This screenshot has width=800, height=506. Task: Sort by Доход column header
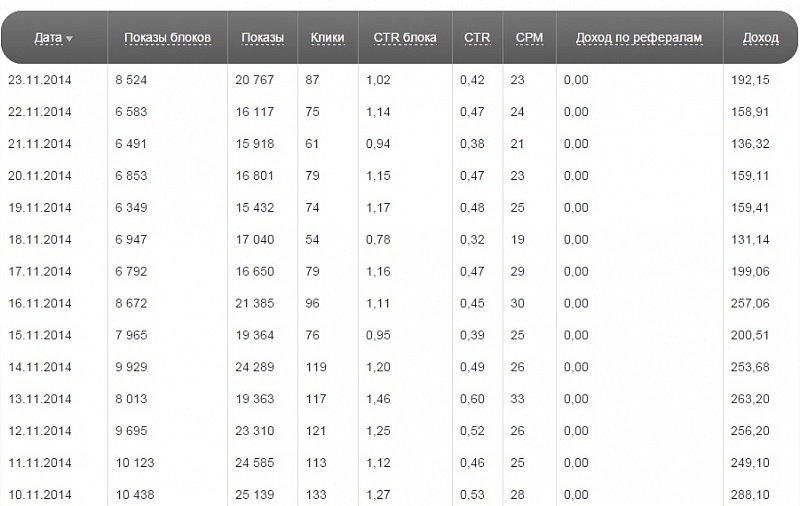[761, 38]
